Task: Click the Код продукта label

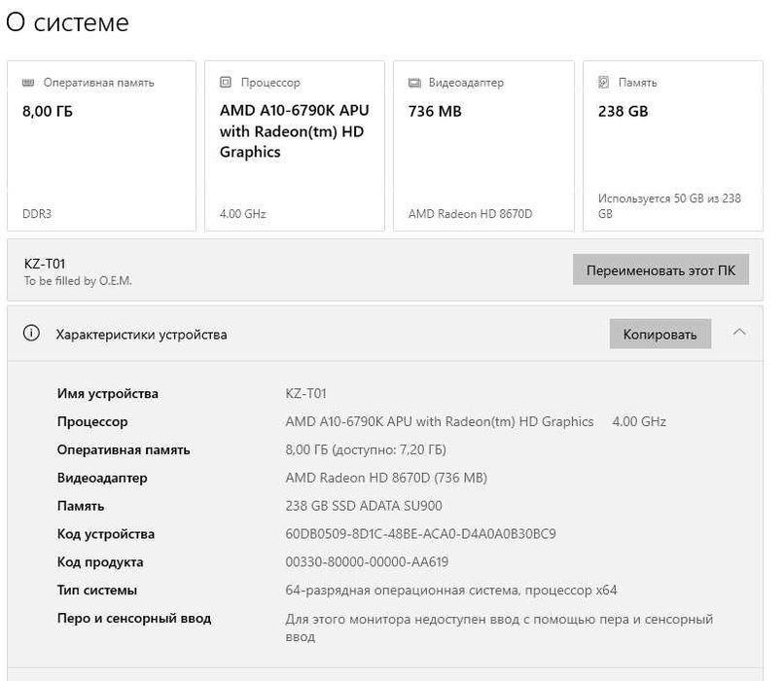Action: [100, 561]
